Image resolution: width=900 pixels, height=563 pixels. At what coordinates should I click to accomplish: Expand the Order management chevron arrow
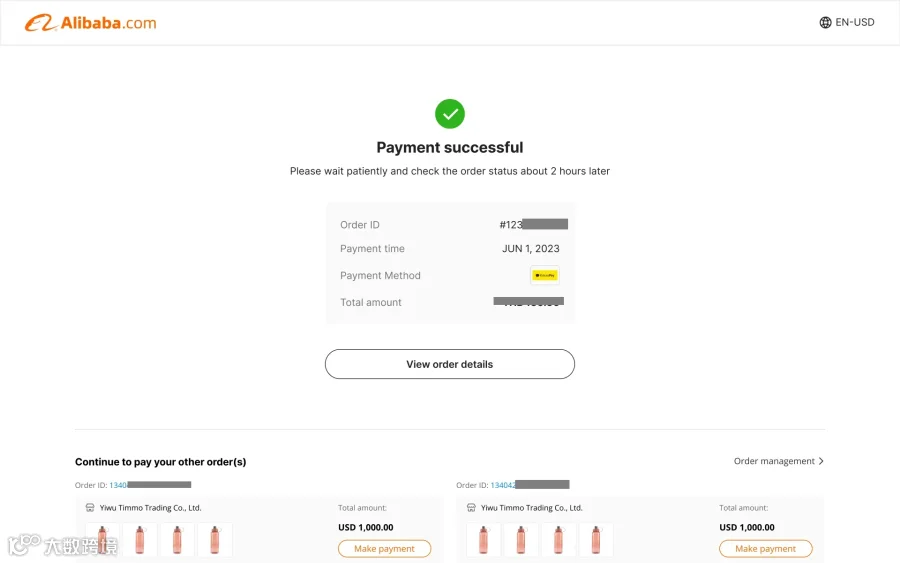click(x=821, y=461)
